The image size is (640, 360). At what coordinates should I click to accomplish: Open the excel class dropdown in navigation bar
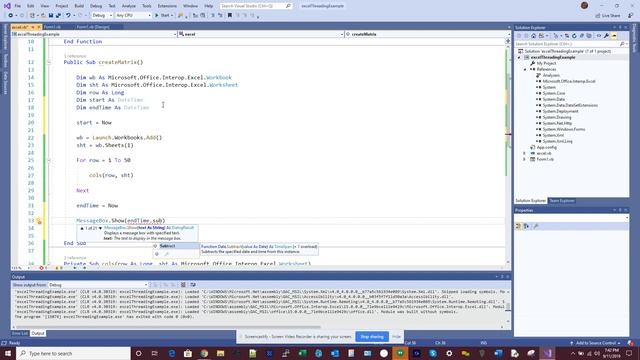(260, 34)
